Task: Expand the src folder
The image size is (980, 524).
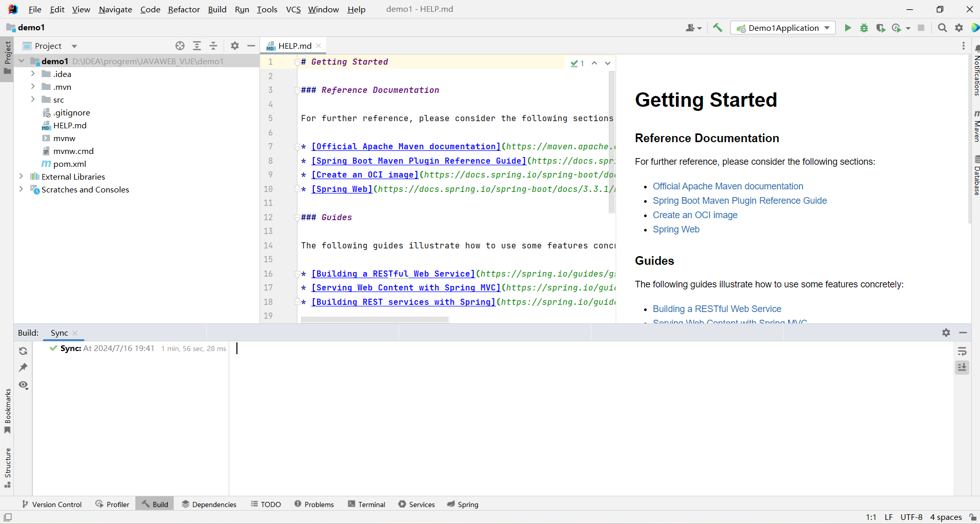Action: pos(33,100)
